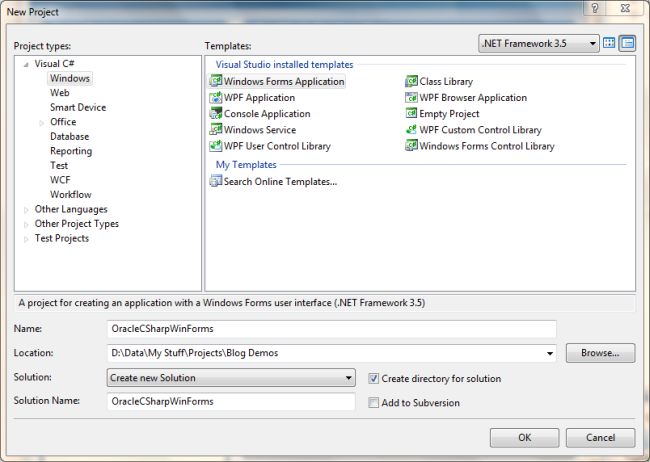Image resolution: width=650 pixels, height=462 pixels.
Task: Expand the Test Projects node
Action: pyautogui.click(x=26, y=239)
